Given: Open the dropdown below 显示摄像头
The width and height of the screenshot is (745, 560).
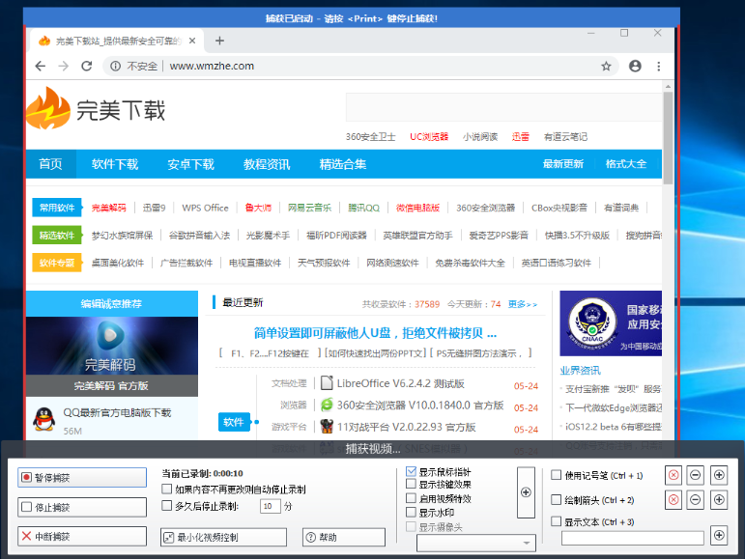Looking at the screenshot, I should 474,544.
